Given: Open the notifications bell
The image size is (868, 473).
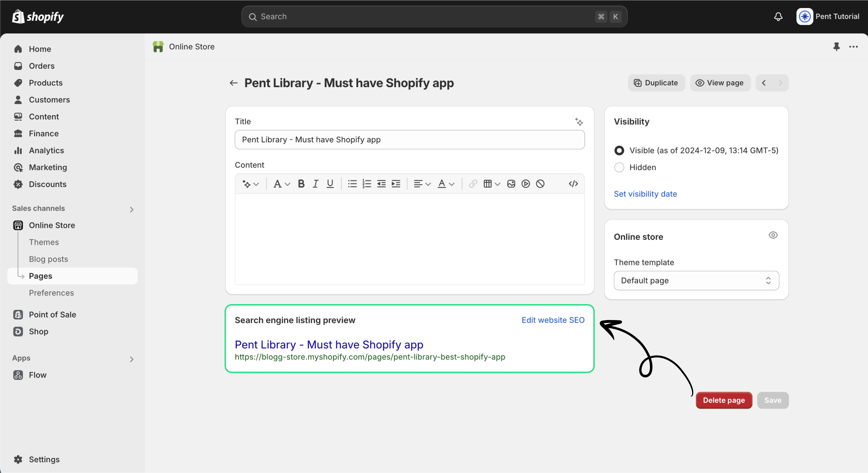Looking at the screenshot, I should point(778,17).
